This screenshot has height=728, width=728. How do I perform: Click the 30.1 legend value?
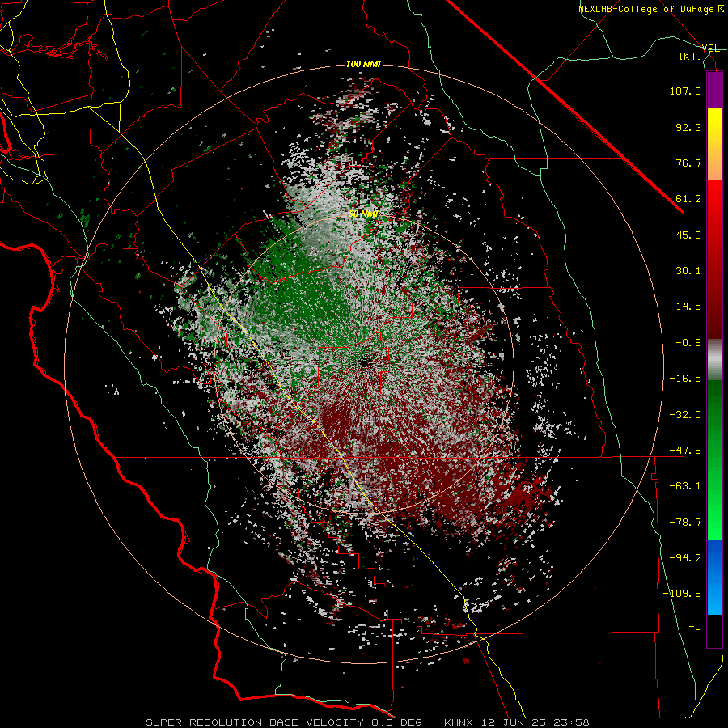pos(688,271)
